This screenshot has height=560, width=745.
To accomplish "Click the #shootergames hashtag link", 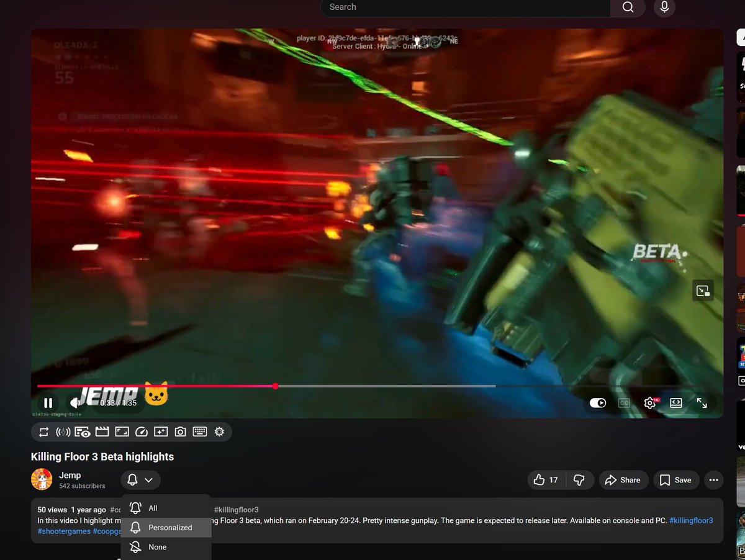I will (64, 531).
